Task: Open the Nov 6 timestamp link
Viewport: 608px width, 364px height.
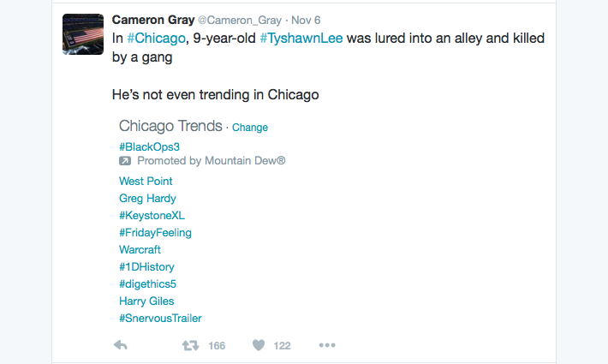Action: (x=306, y=21)
